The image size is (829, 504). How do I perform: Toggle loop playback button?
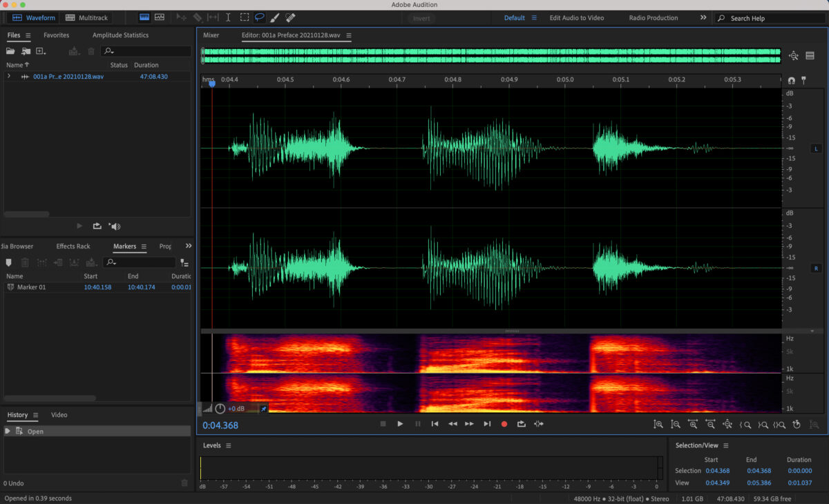522,424
